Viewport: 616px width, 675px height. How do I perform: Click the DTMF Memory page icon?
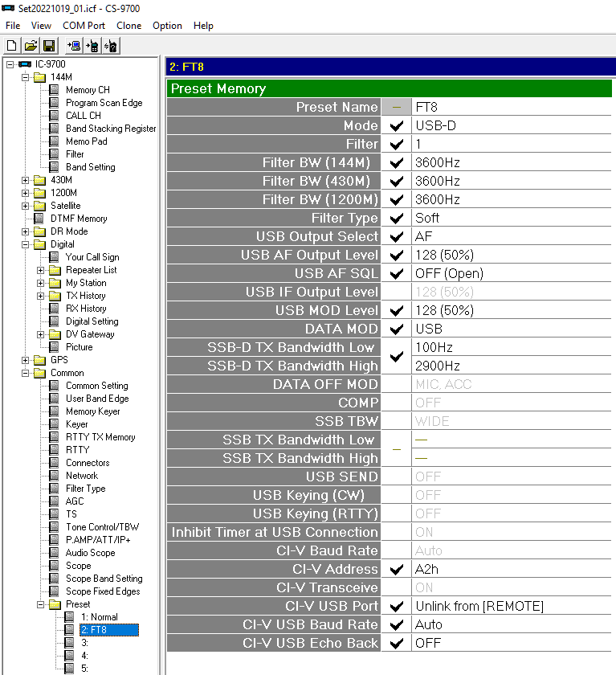tap(39, 219)
